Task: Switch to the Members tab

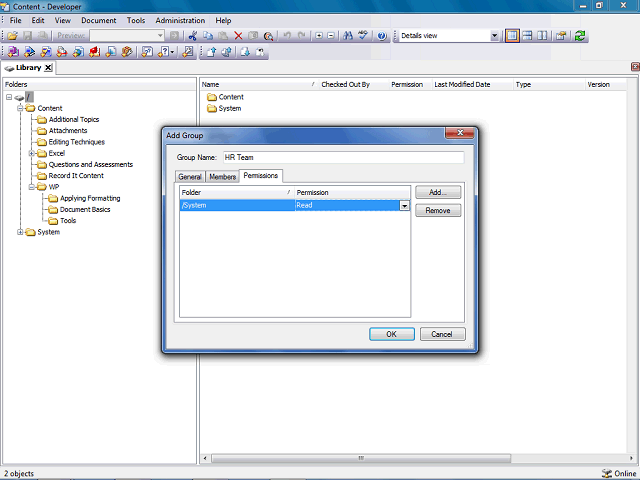Action: coord(222,177)
